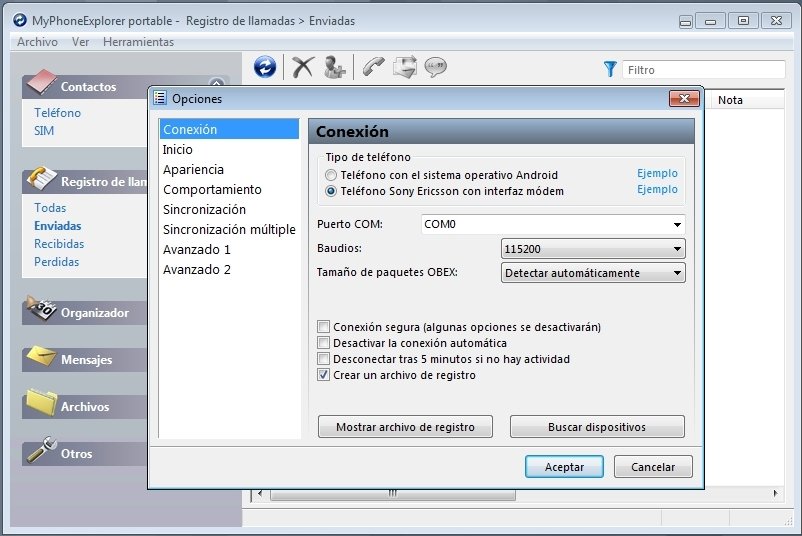
Task: Open Teléfono contacts in sidebar
Action: 57,113
